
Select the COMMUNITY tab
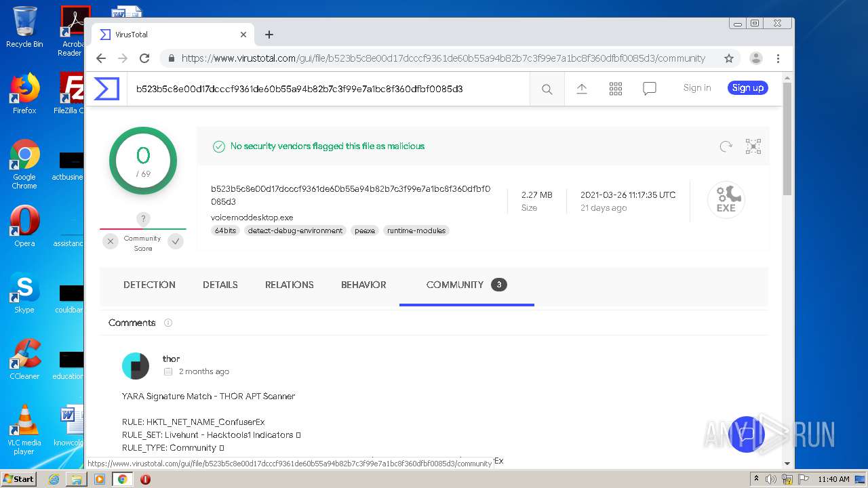[467, 285]
